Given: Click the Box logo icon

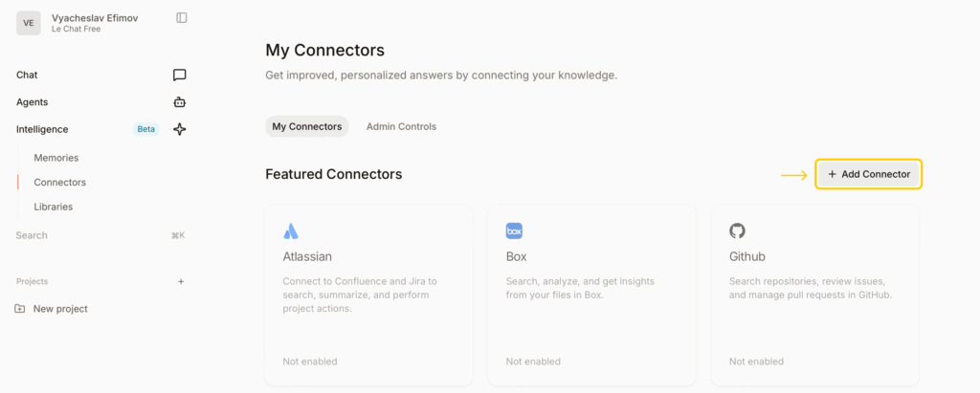Looking at the screenshot, I should pyautogui.click(x=514, y=230).
